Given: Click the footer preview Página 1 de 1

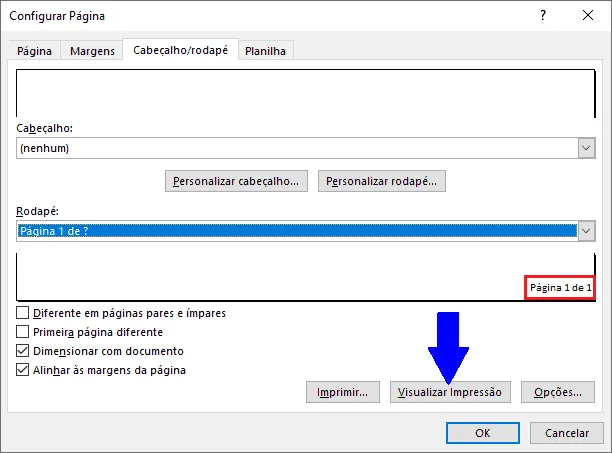Looking at the screenshot, I should tap(560, 288).
